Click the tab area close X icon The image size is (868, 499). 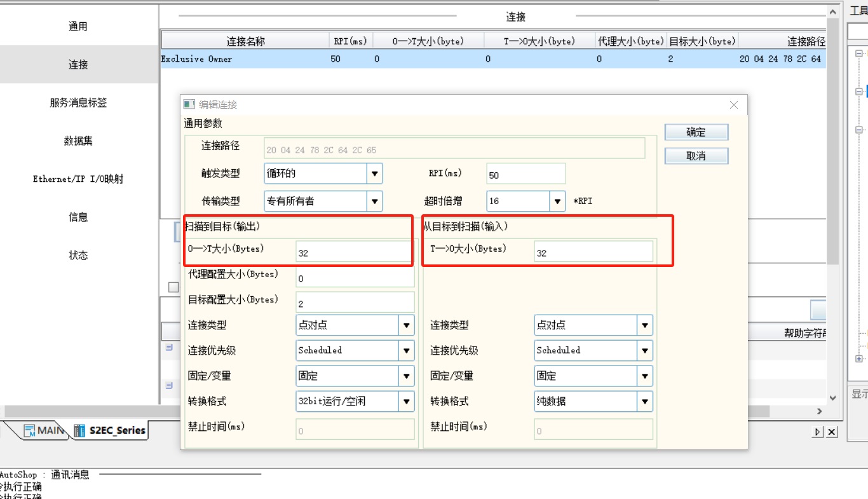(x=832, y=432)
